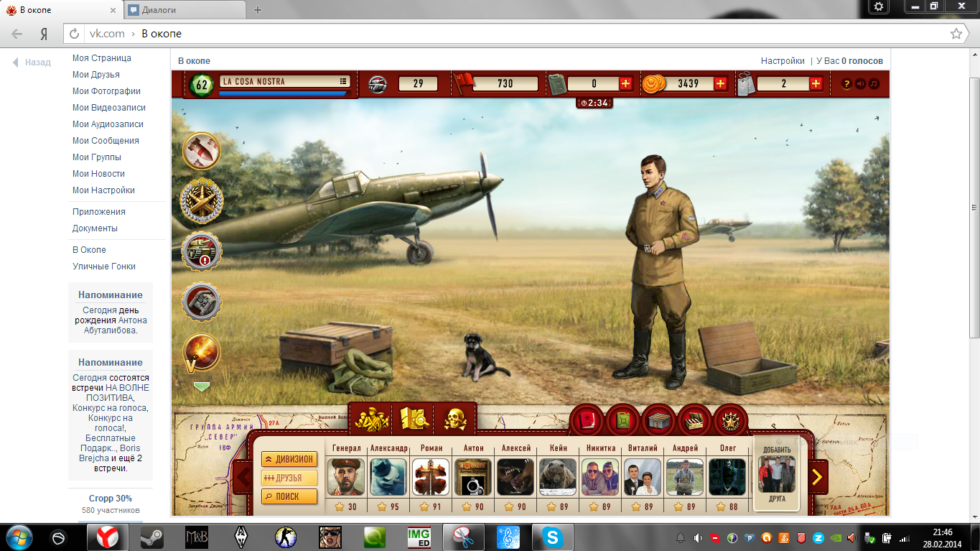The width and height of the screenshot is (980, 551).
Task: Open Никитка's avatar
Action: [600, 477]
